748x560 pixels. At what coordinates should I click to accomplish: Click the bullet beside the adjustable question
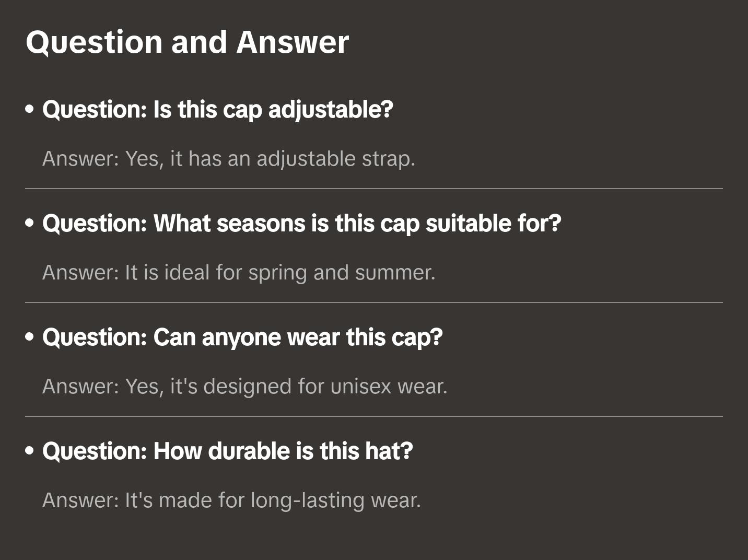tap(30, 110)
